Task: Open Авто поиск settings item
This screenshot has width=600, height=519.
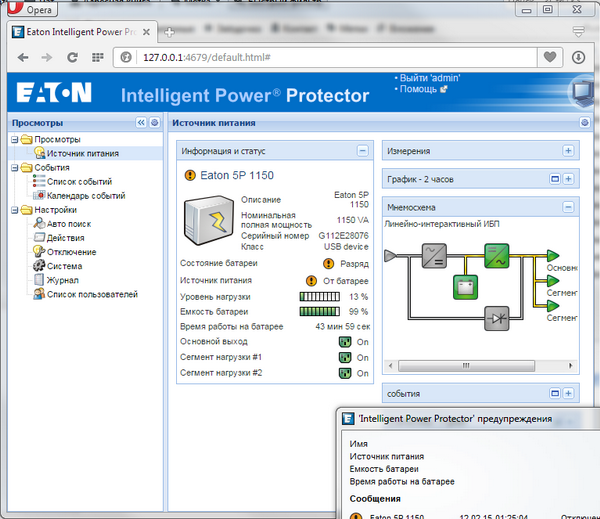Action: pos(69,224)
